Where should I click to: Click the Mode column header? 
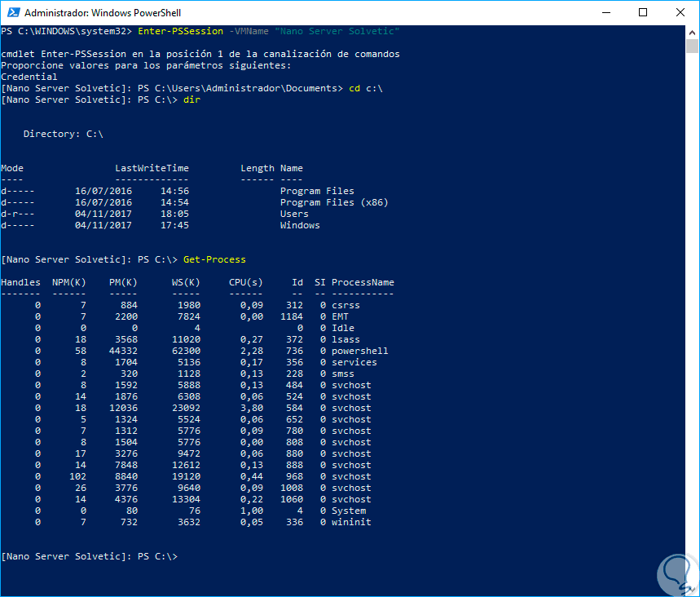[x=12, y=169]
